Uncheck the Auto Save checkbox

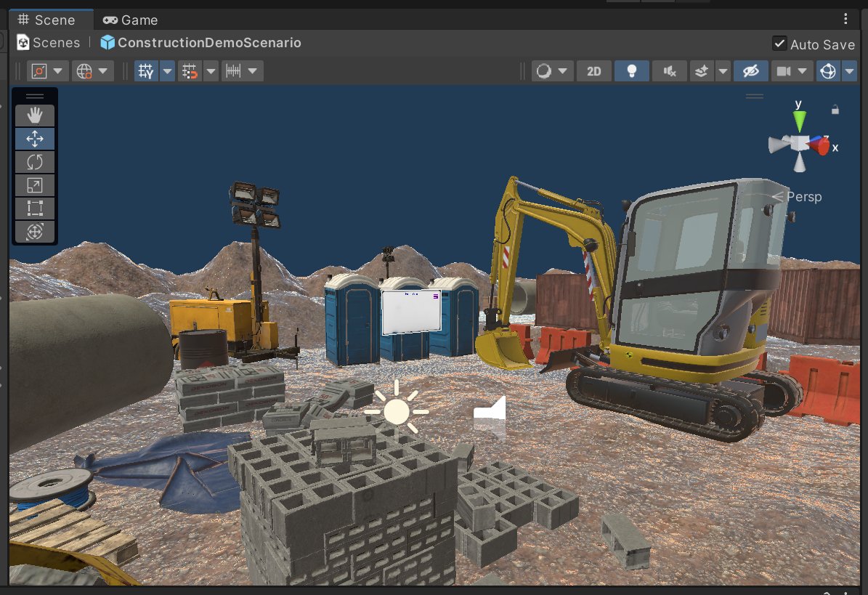(x=779, y=44)
